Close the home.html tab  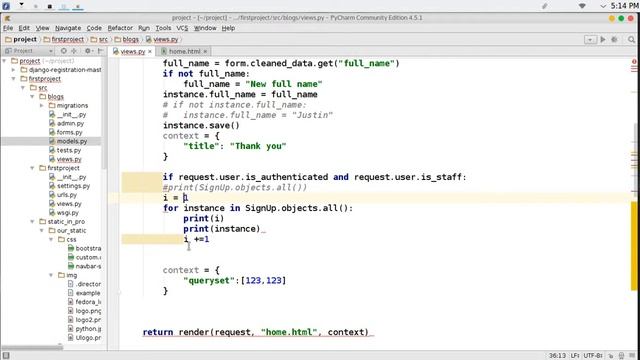pyautogui.click(x=205, y=51)
